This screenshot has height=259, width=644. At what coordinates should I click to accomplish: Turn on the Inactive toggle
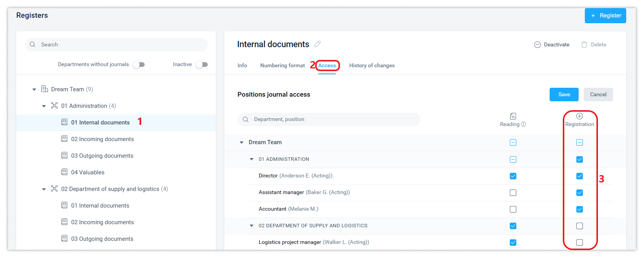202,65
